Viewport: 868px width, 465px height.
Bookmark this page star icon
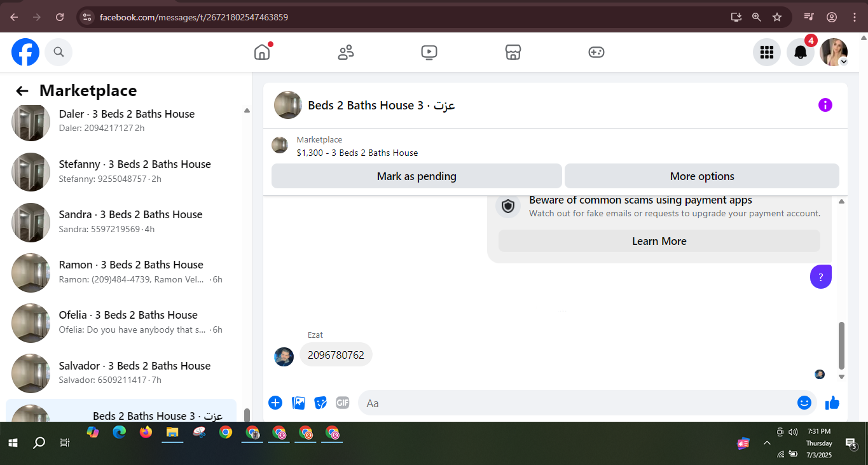(777, 17)
